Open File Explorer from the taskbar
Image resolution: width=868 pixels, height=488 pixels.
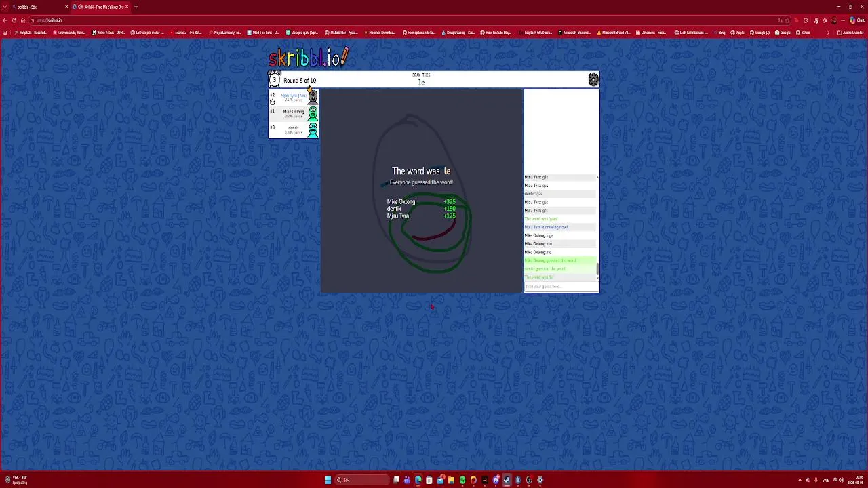point(451,480)
